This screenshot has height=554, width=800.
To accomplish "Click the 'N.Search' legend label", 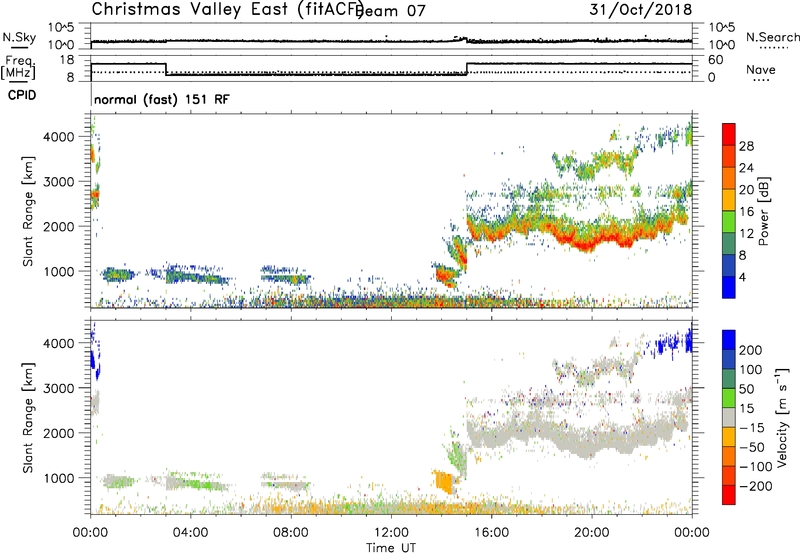I will (x=772, y=37).
